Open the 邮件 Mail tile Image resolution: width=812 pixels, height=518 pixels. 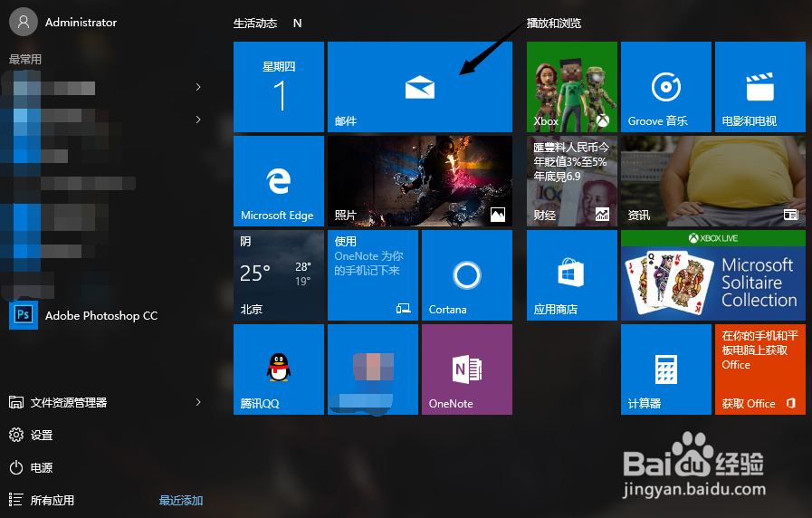tap(420, 87)
